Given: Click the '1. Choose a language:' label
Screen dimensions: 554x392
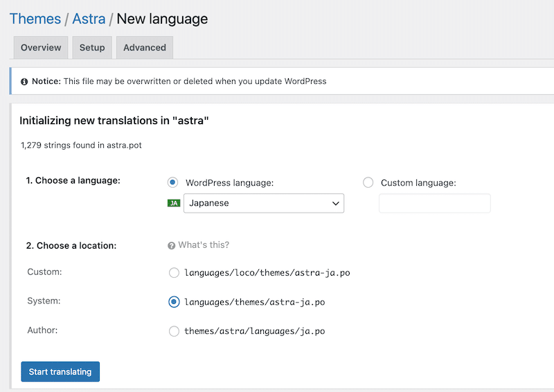Looking at the screenshot, I should 73,180.
